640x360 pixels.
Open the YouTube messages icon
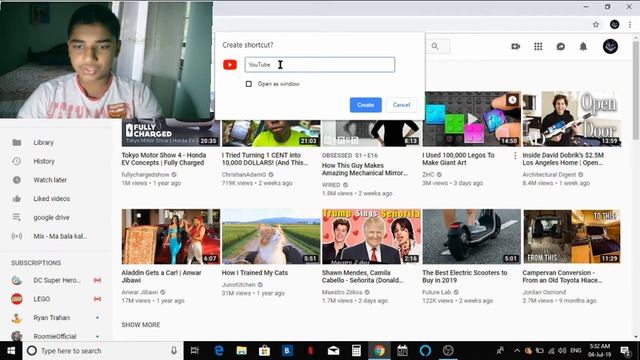[561, 47]
